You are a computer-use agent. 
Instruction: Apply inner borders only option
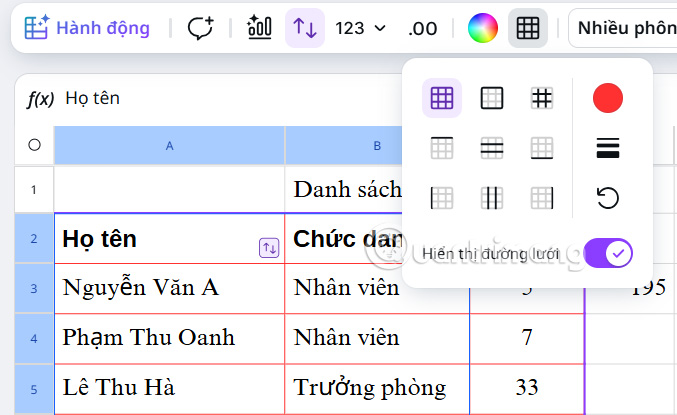(542, 98)
